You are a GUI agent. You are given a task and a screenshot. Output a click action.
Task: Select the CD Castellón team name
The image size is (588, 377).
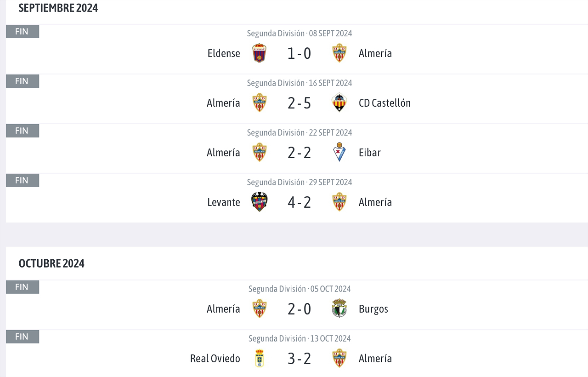click(x=384, y=103)
